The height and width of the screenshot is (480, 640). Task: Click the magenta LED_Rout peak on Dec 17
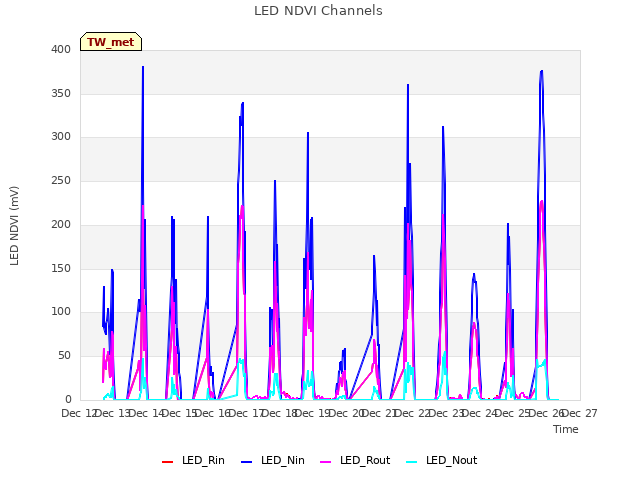pos(242,206)
